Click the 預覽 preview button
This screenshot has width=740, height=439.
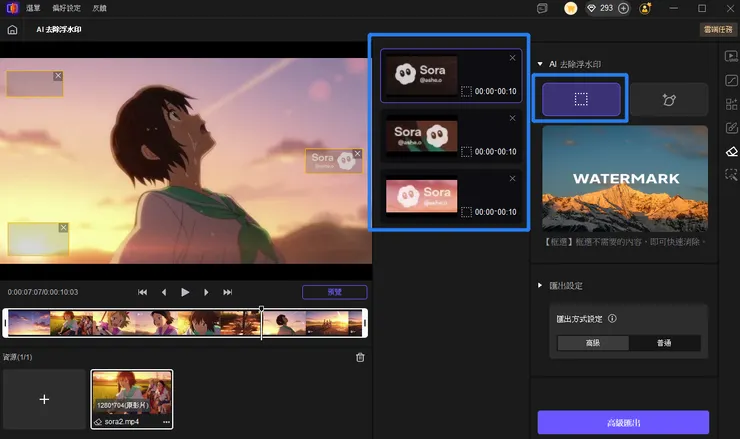[x=335, y=292]
